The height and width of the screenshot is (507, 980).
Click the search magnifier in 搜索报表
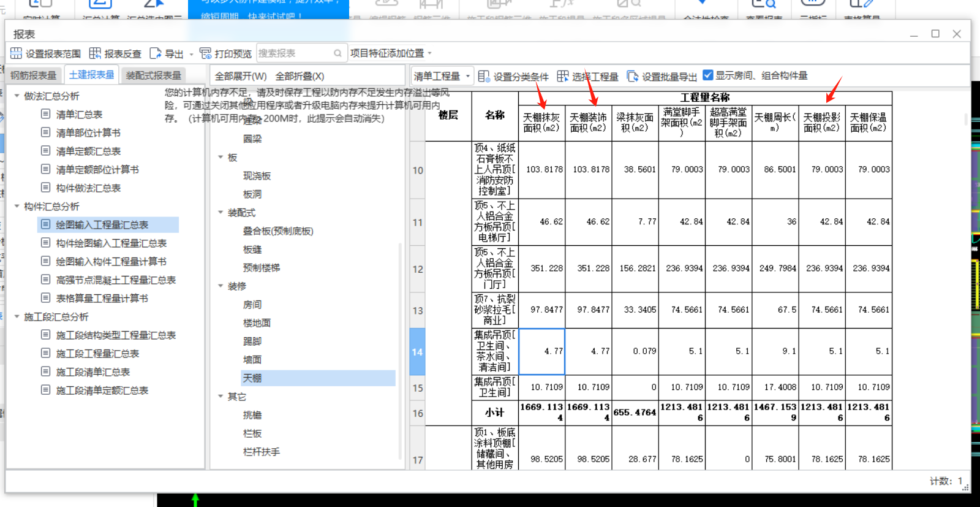click(x=337, y=53)
